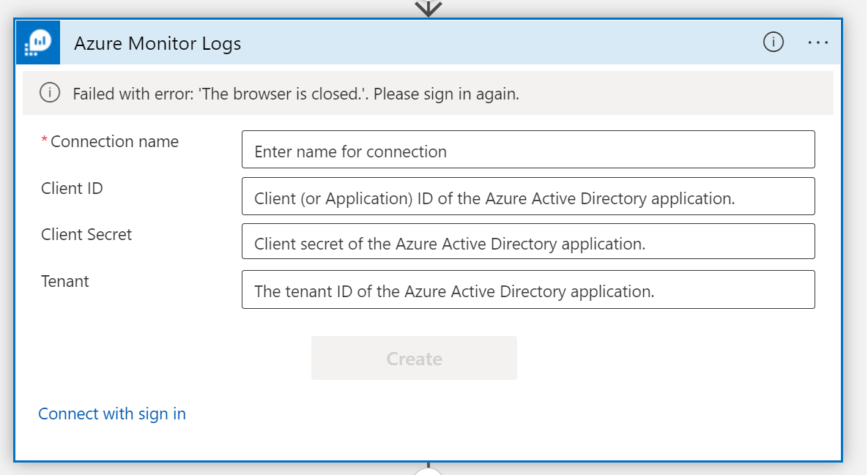The width and height of the screenshot is (868, 475).
Task: Select the 'Failed with error' message text
Action: (296, 94)
